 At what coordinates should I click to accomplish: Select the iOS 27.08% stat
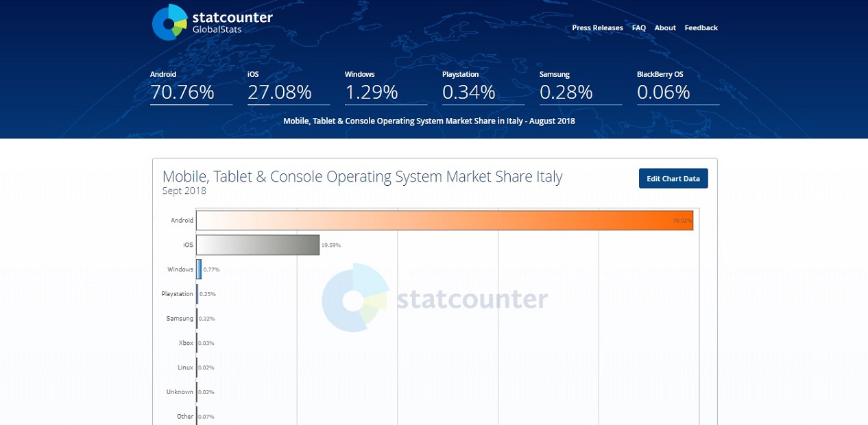[289, 87]
